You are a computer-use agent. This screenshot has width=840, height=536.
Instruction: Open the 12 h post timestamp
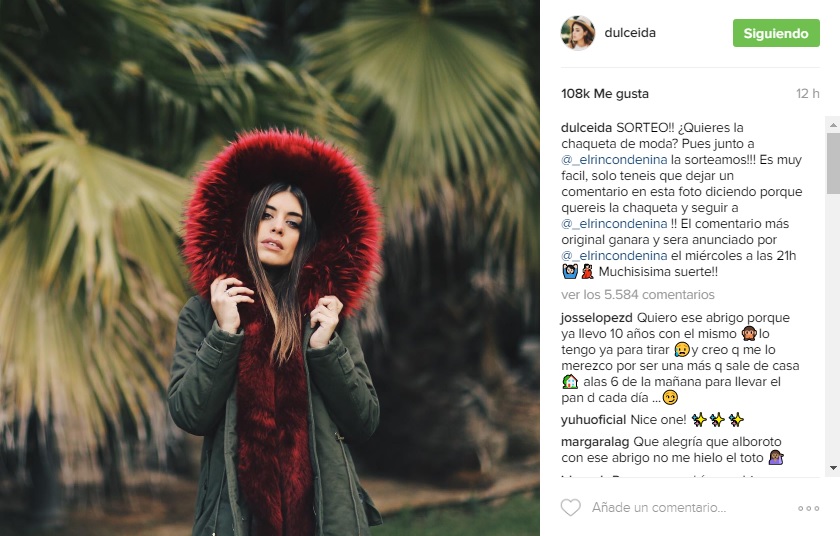coord(808,94)
